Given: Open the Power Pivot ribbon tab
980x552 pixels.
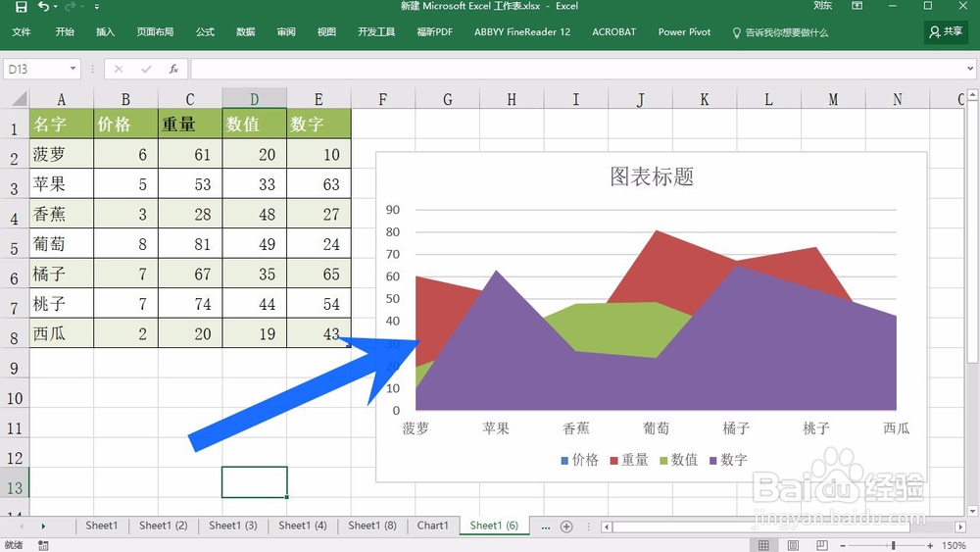Looking at the screenshot, I should point(684,32).
